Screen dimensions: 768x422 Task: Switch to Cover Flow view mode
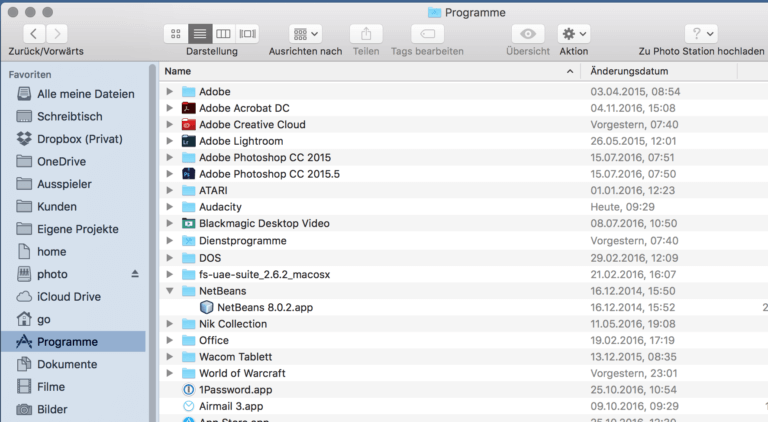248,34
